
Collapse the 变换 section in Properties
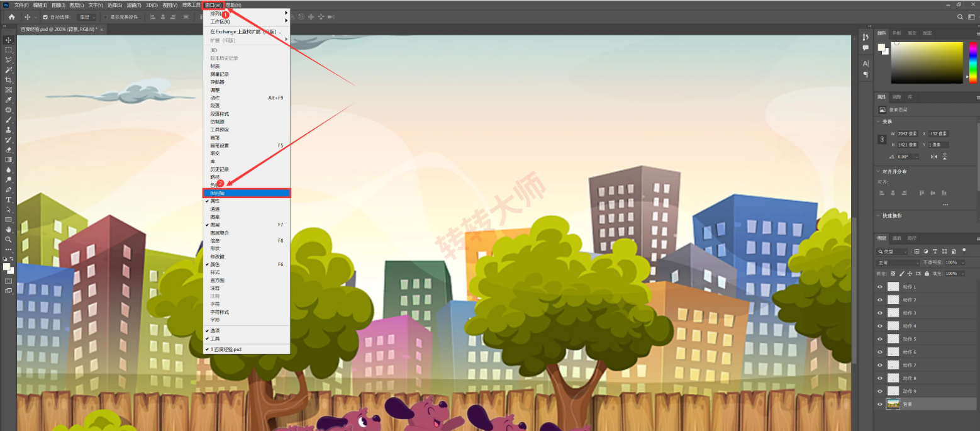(878, 121)
